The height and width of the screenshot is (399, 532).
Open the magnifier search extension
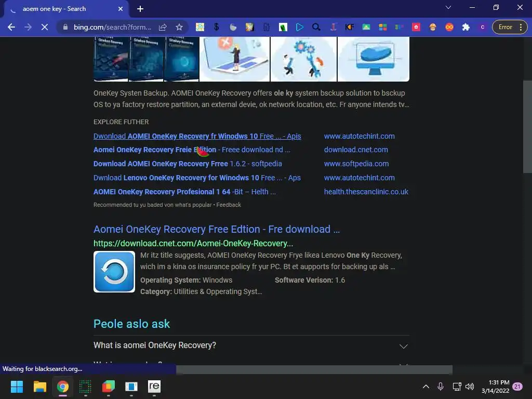click(x=316, y=27)
